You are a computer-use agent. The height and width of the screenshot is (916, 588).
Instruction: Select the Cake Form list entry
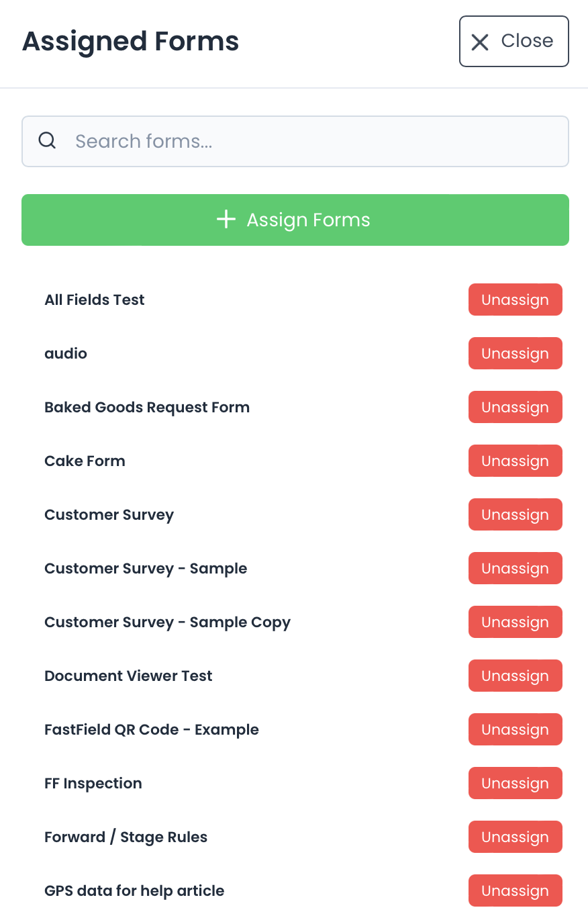pos(85,461)
